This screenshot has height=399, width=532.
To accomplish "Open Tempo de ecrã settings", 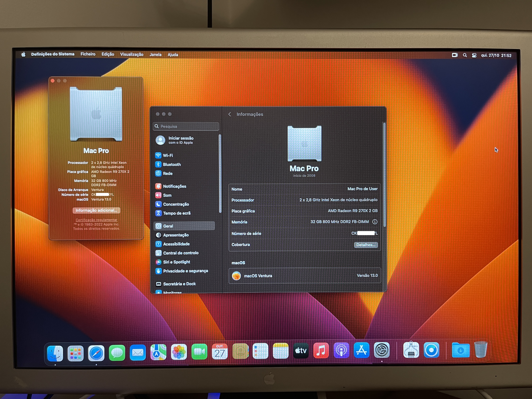I will [176, 213].
